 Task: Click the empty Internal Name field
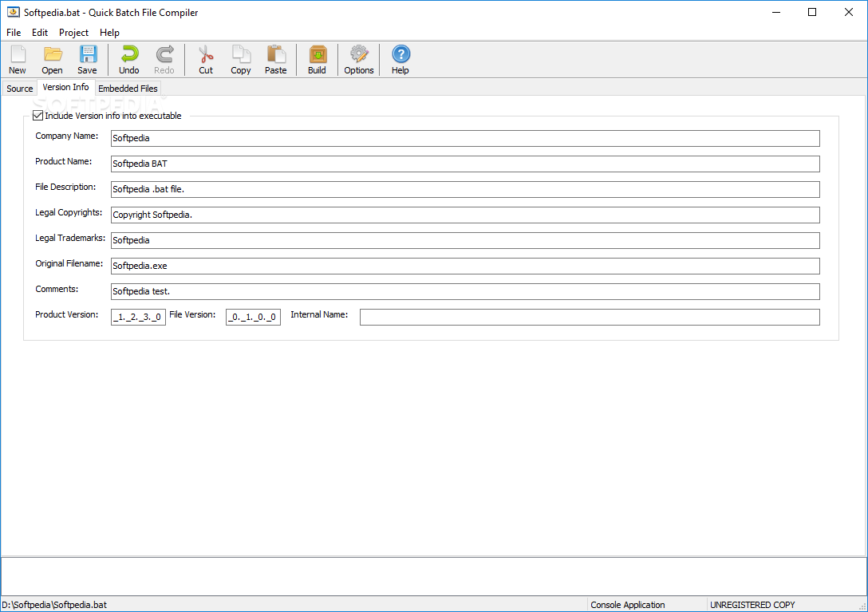[590, 317]
